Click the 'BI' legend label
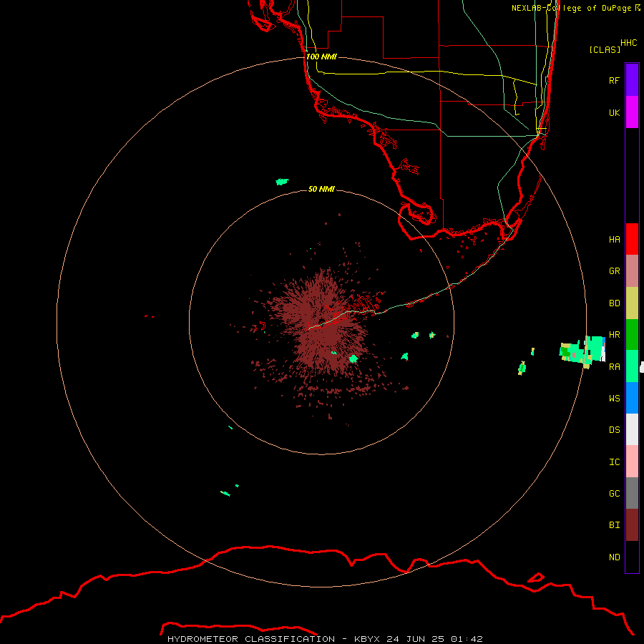Viewport: 644px width, 644px height. pyautogui.click(x=615, y=525)
